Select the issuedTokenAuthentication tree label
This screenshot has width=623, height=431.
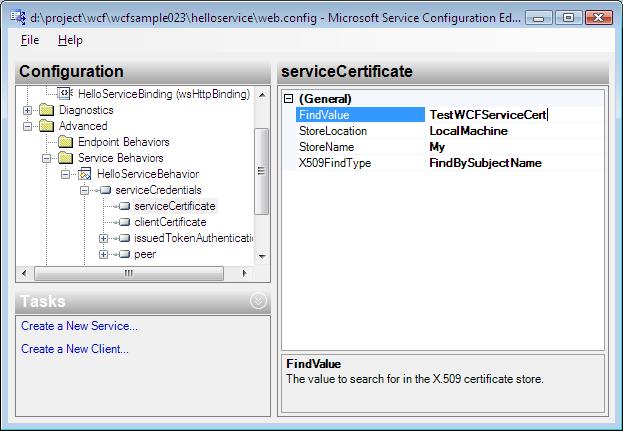pyautogui.click(x=193, y=238)
